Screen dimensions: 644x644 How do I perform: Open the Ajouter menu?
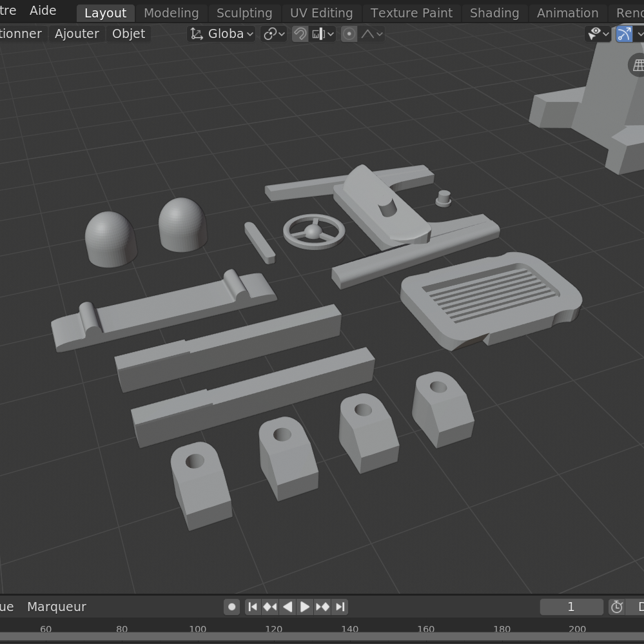point(77,34)
